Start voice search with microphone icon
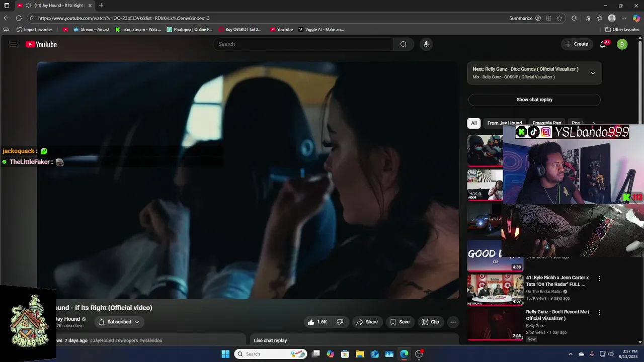This screenshot has height=362, width=644. point(426,44)
